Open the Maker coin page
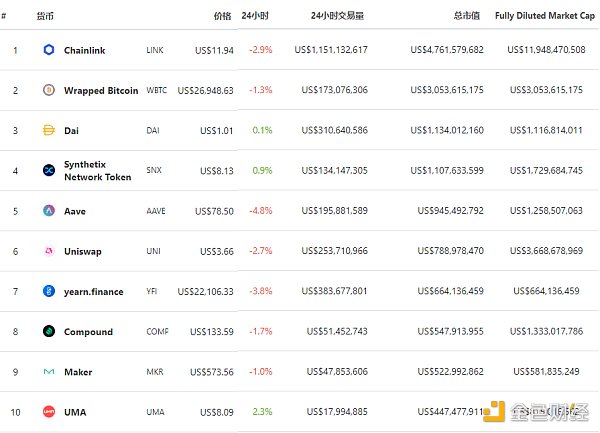The width and height of the screenshot is (600, 433). click(x=78, y=372)
